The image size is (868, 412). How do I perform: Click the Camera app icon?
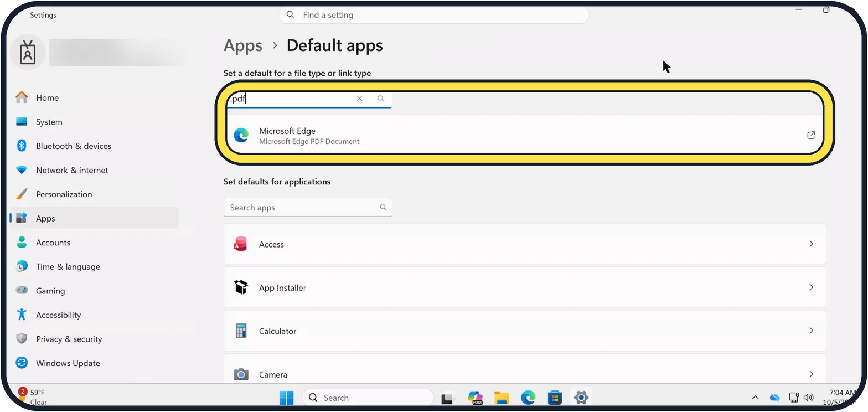(240, 374)
